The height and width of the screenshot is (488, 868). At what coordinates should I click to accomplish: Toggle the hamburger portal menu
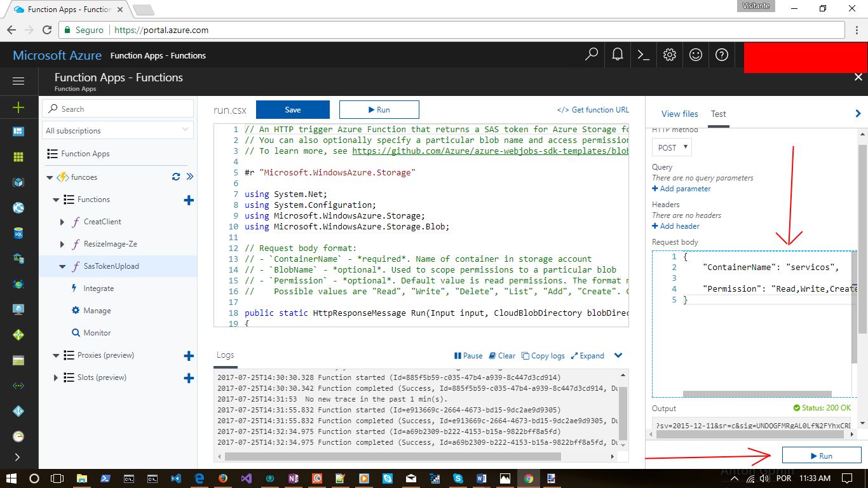[18, 81]
